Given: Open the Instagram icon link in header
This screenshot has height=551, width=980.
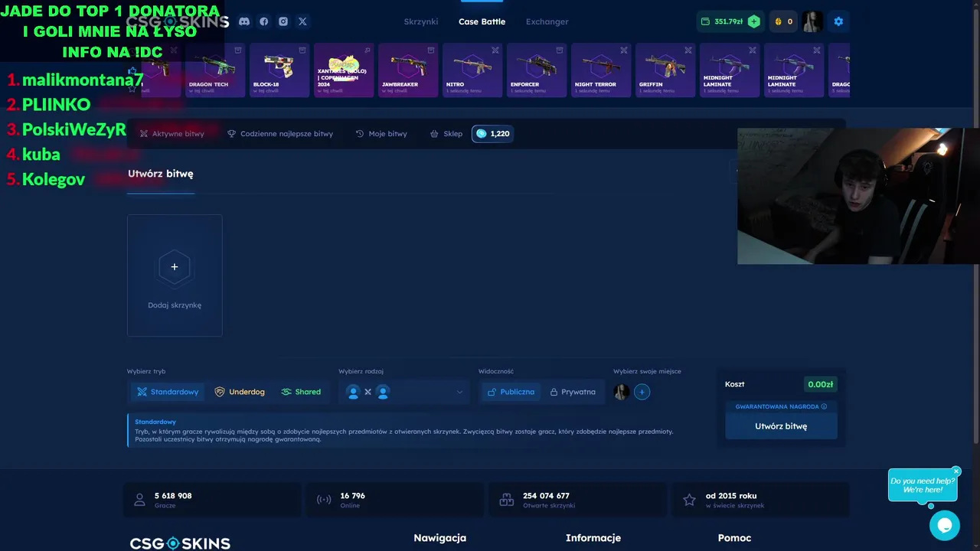Looking at the screenshot, I should click(283, 21).
